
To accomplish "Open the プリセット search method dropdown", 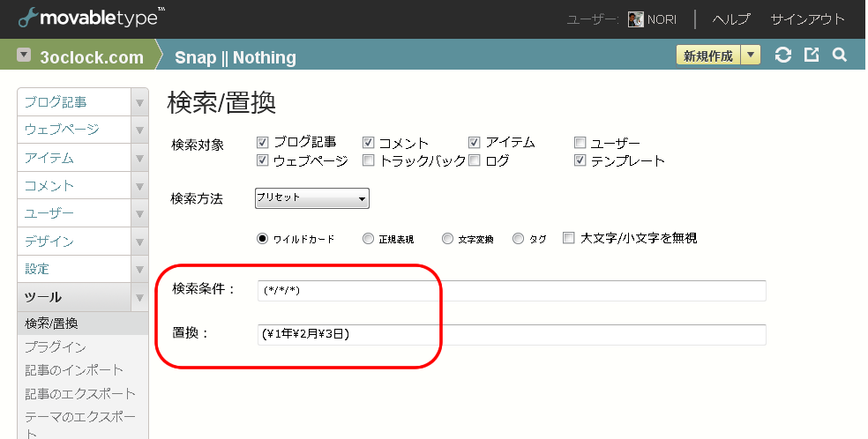I will (x=311, y=198).
